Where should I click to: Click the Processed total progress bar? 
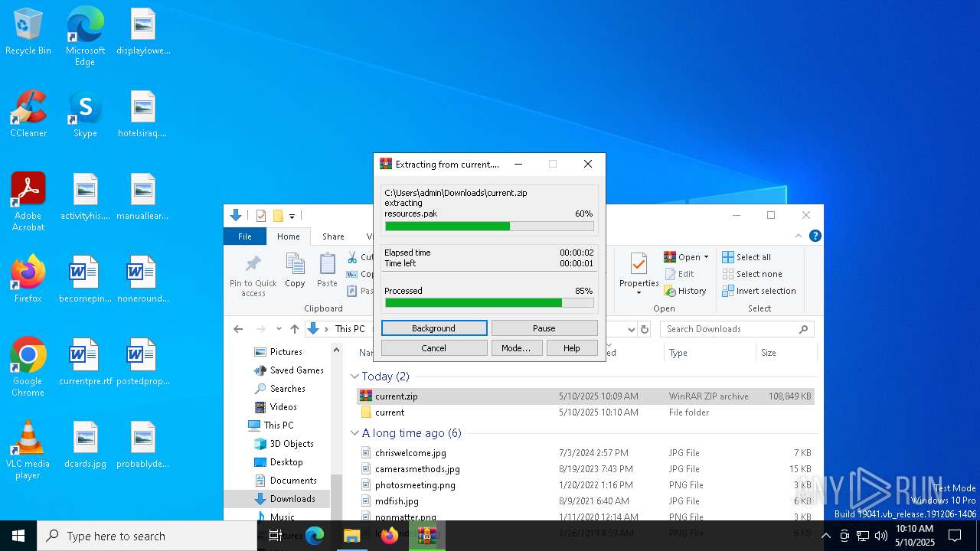(489, 303)
